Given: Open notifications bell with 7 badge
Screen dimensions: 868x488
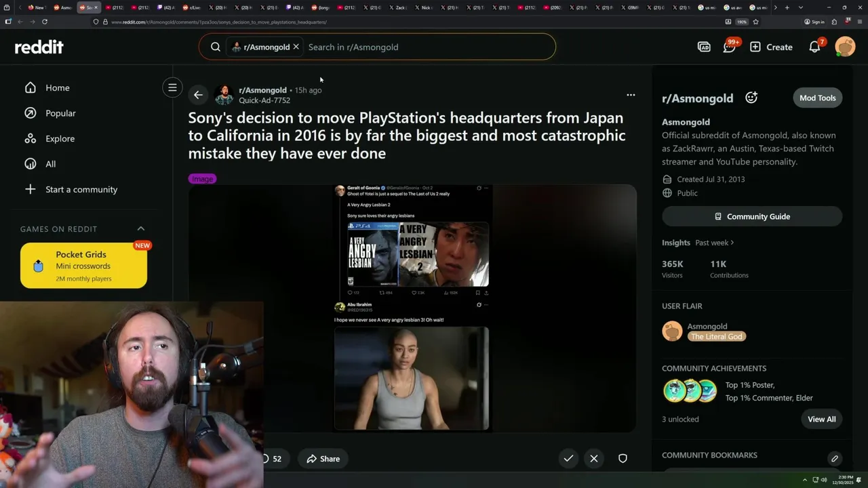Looking at the screenshot, I should click(x=815, y=47).
